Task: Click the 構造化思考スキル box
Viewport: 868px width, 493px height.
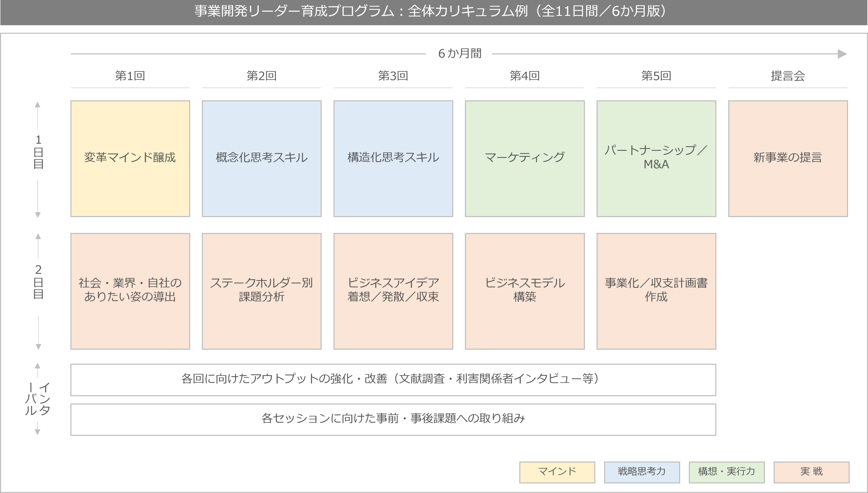Action: coord(393,158)
